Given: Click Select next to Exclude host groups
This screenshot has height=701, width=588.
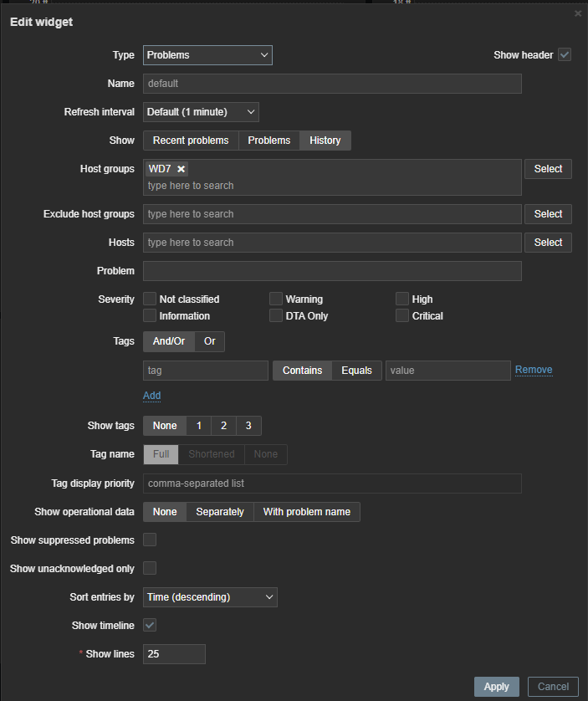Looking at the screenshot, I should [x=548, y=214].
